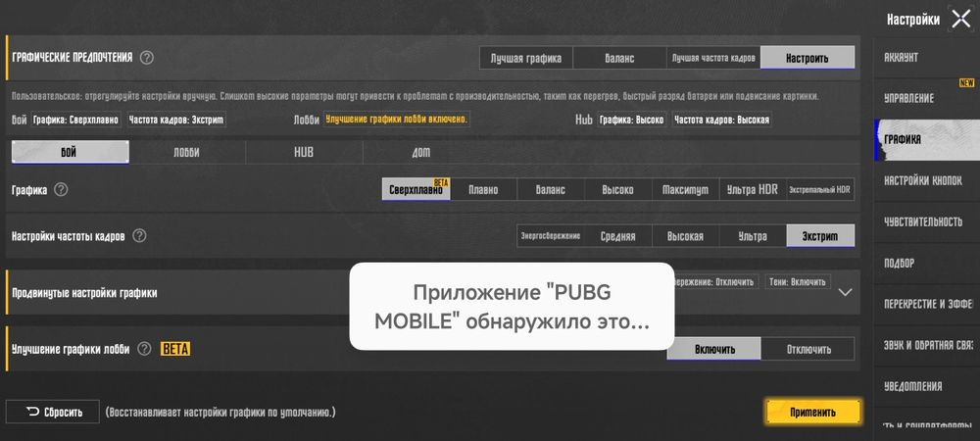The height and width of the screenshot is (441, 980).
Task: Set frame rate to Энергосбережение
Action: (x=551, y=236)
